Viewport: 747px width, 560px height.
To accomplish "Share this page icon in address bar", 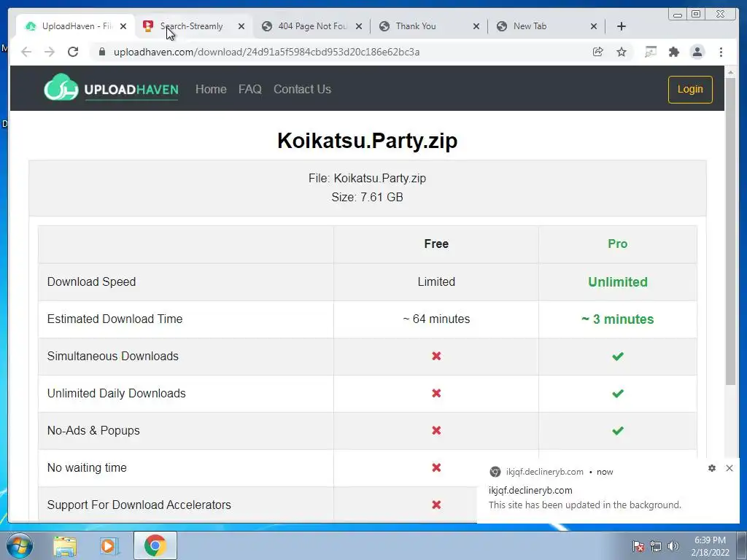I will coord(598,52).
